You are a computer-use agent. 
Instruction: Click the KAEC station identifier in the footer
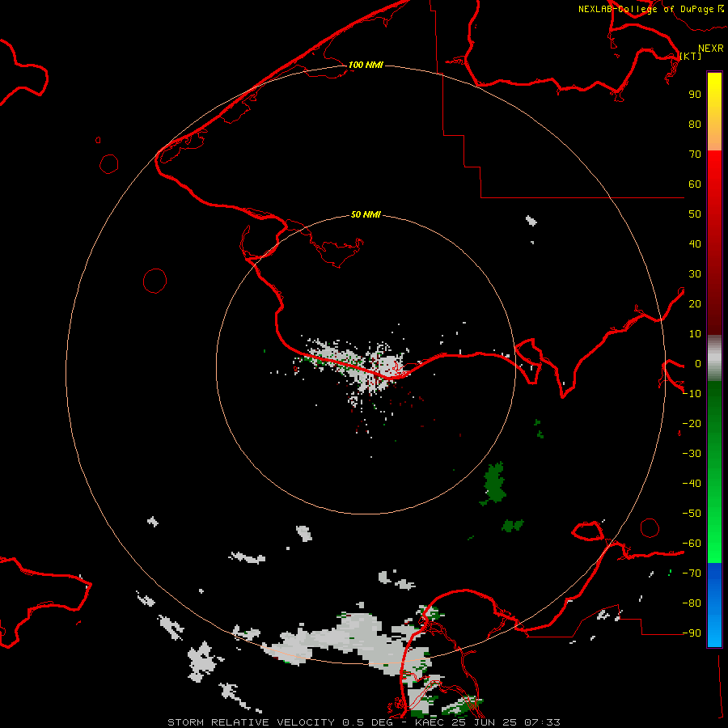click(430, 722)
